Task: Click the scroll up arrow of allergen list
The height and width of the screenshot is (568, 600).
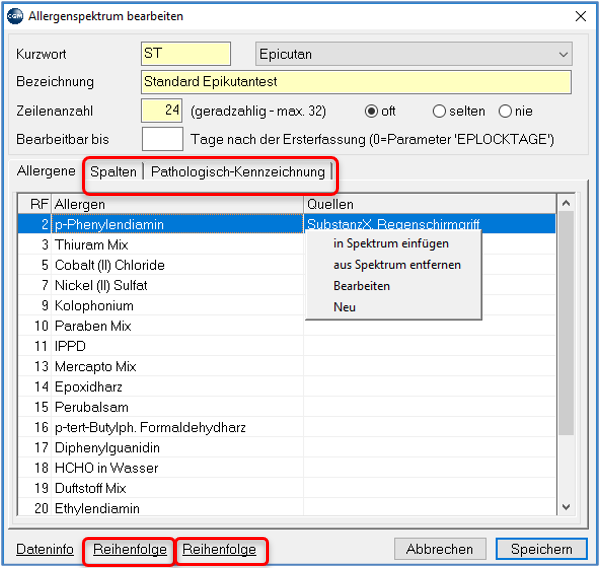Action: point(566,203)
